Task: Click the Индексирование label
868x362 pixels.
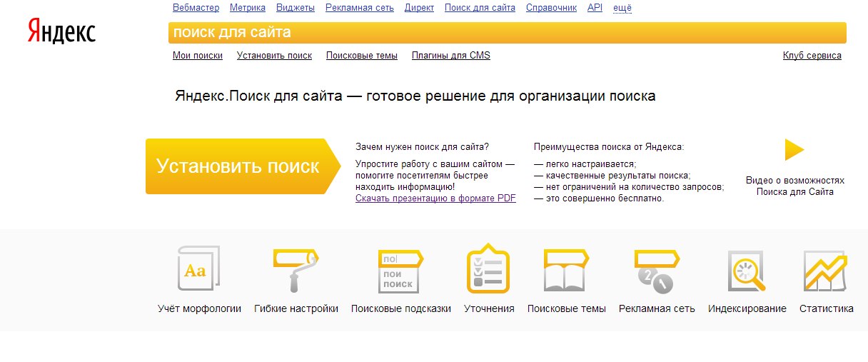Action: point(747,308)
